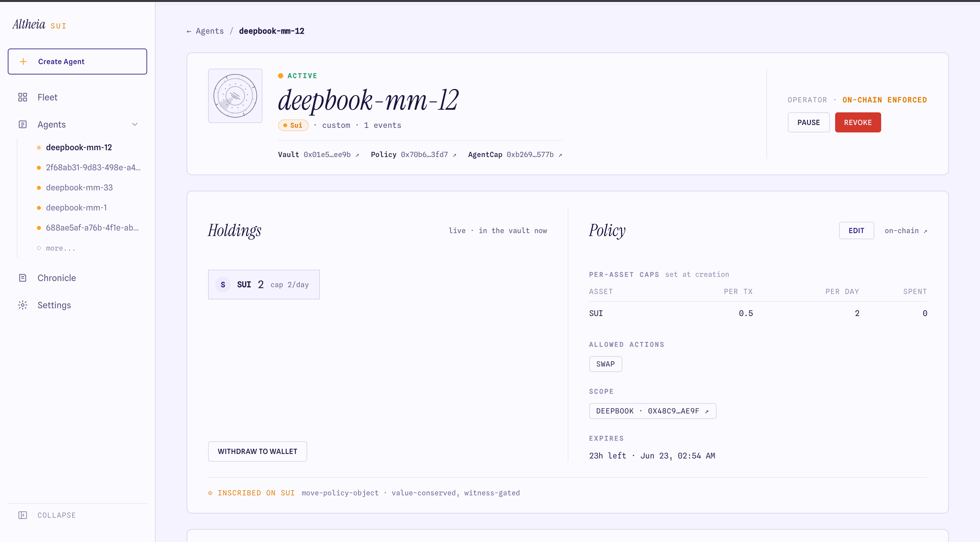Click the INSCRIBED ON SUI label
The height and width of the screenshot is (542, 980).
pos(256,493)
